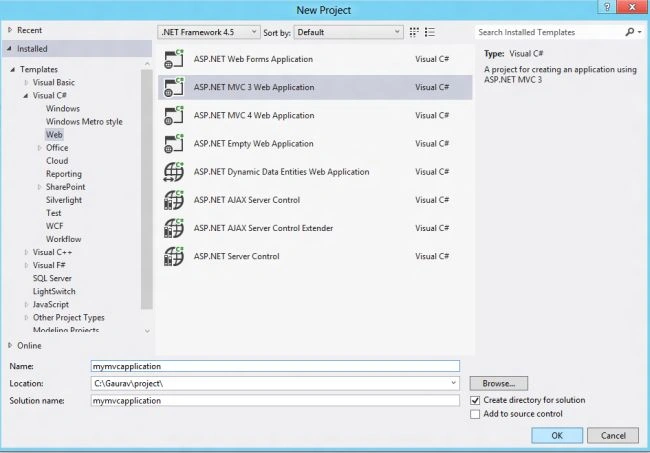
Task: Select the Test category
Action: tap(53, 213)
